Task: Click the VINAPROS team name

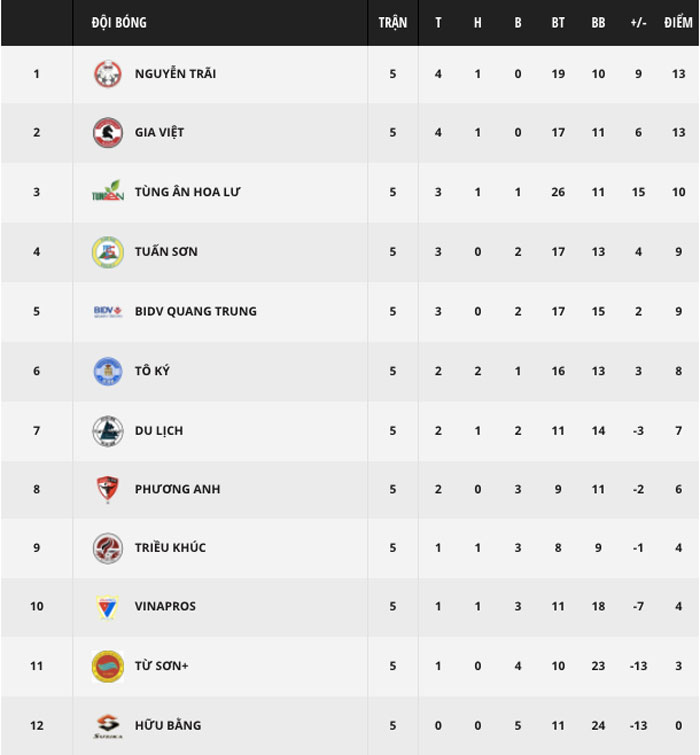Action: (x=165, y=606)
